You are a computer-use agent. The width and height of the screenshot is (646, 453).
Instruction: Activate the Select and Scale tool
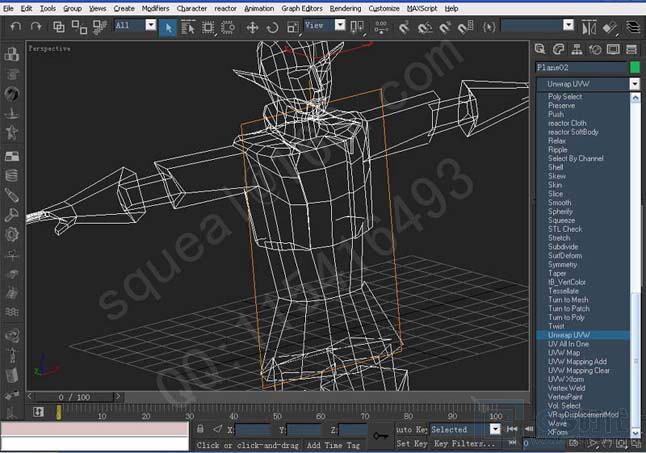point(293,28)
